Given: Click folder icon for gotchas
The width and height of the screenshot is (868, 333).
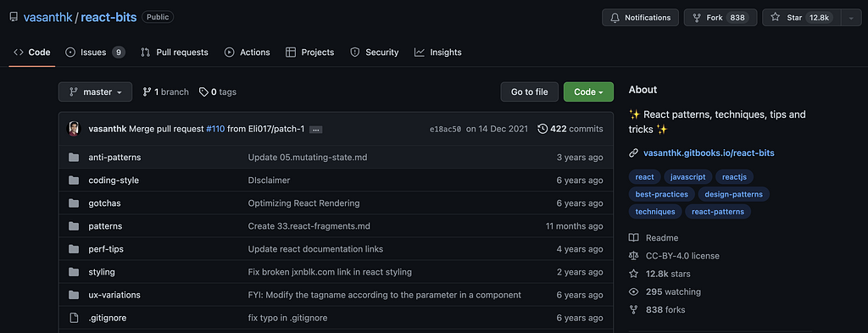Looking at the screenshot, I should [x=74, y=203].
